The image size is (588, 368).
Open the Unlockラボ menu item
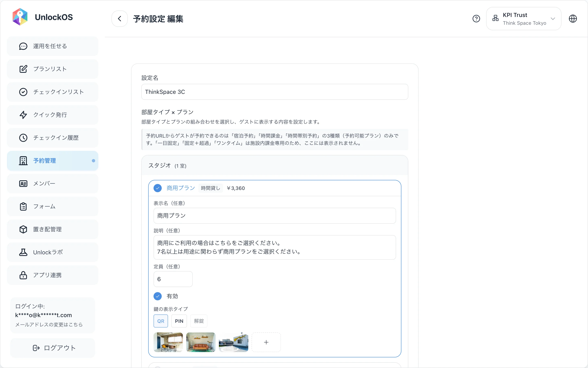(x=53, y=252)
